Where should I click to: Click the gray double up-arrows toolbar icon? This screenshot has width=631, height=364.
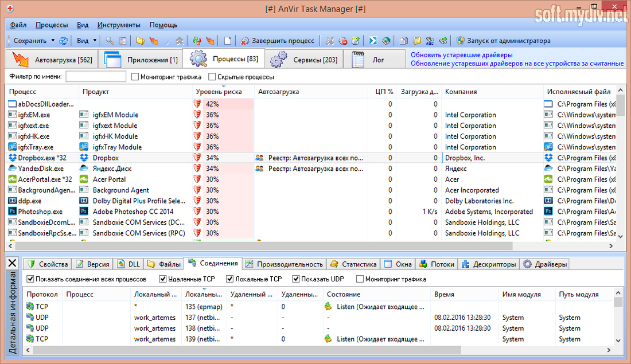180,41
